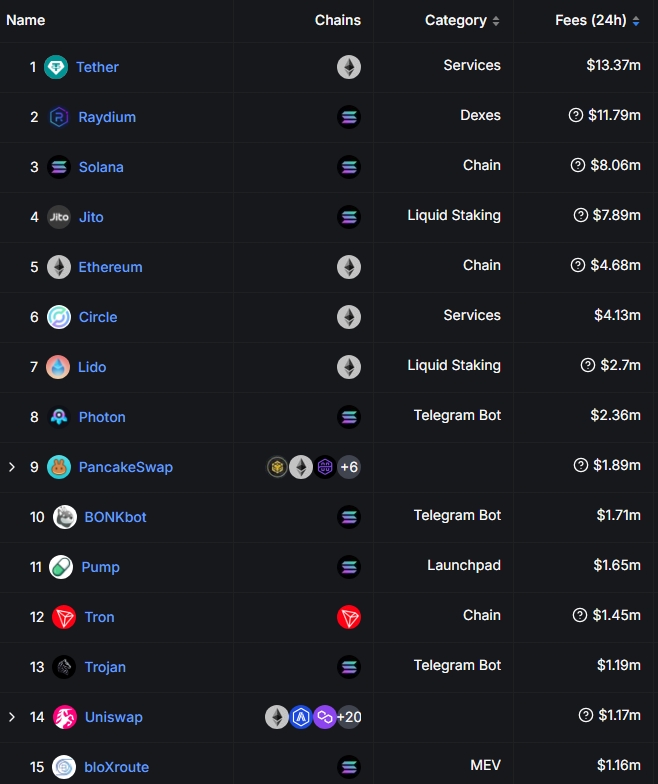The image size is (658, 784).
Task: Open the Solana protocol link
Action: 101,167
